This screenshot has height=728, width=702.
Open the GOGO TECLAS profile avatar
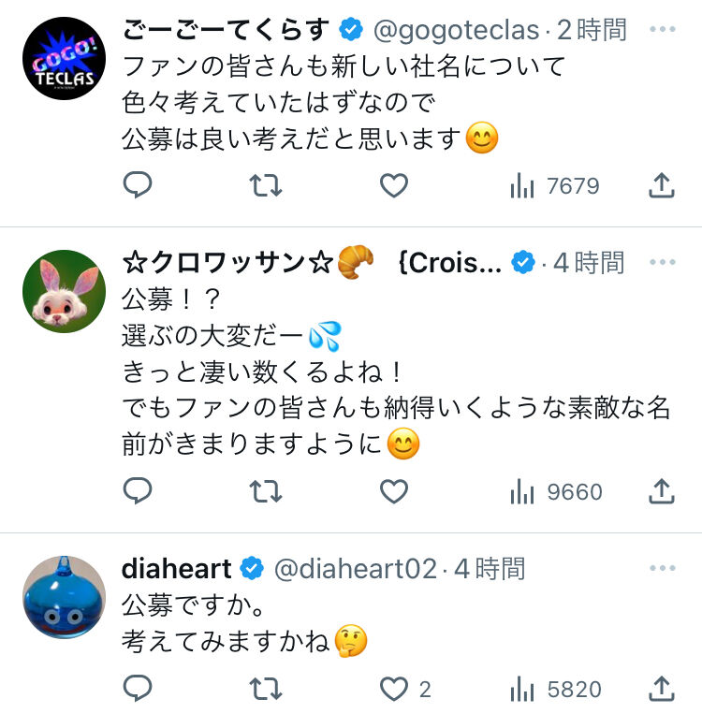(64, 59)
